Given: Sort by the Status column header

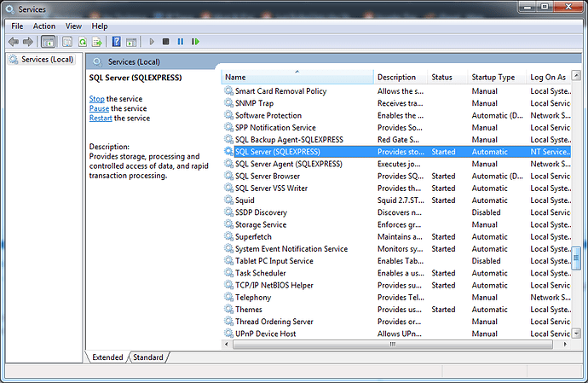Looking at the screenshot, I should click(x=447, y=77).
